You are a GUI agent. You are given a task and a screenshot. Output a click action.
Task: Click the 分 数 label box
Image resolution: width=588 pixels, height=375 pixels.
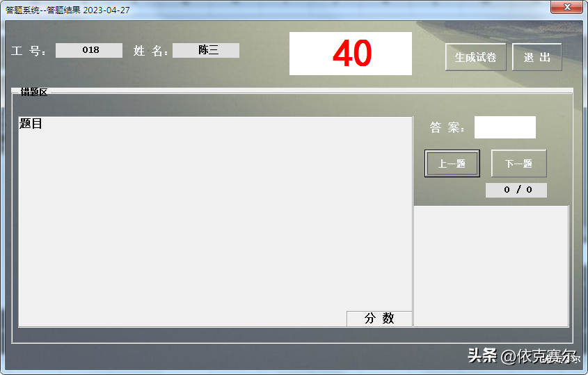pyautogui.click(x=379, y=319)
